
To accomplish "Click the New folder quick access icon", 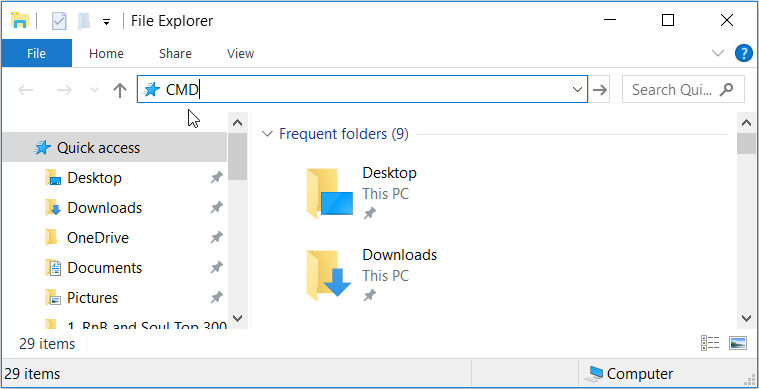I will 84,21.
